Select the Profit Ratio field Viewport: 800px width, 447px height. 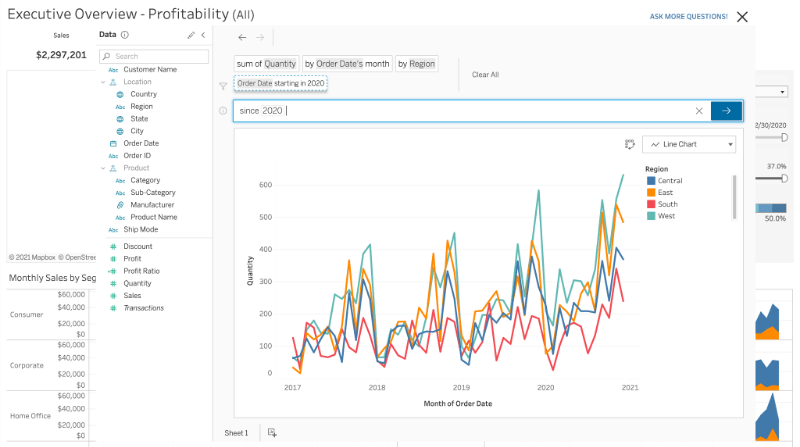pos(141,271)
